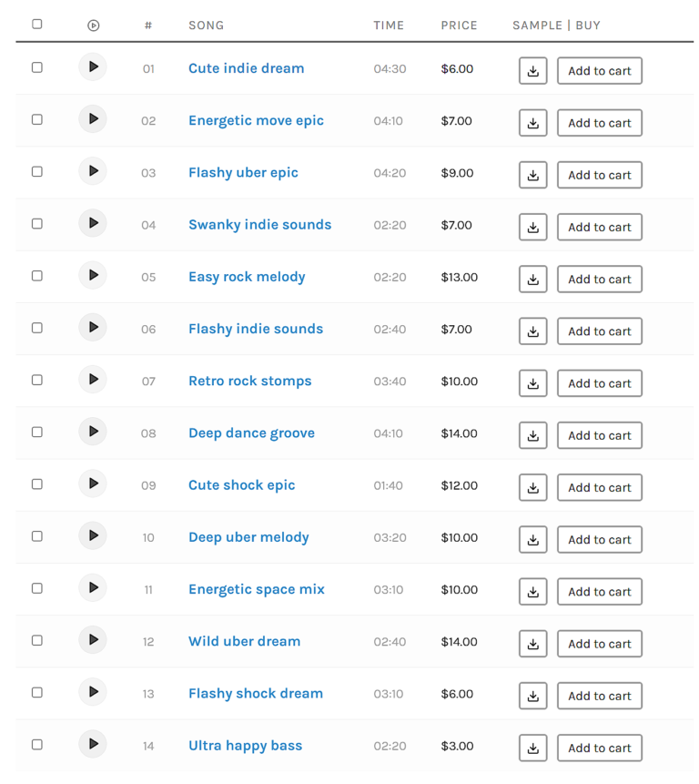Select checkbox for Energetic move epic

coord(37,119)
